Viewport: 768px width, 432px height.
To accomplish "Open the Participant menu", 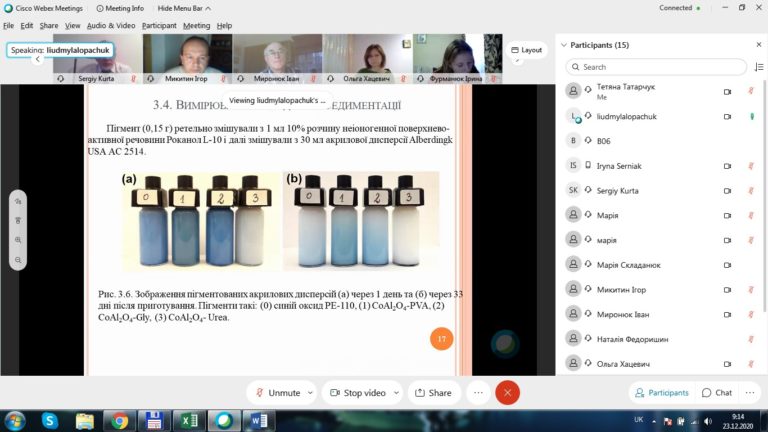I will point(159,25).
